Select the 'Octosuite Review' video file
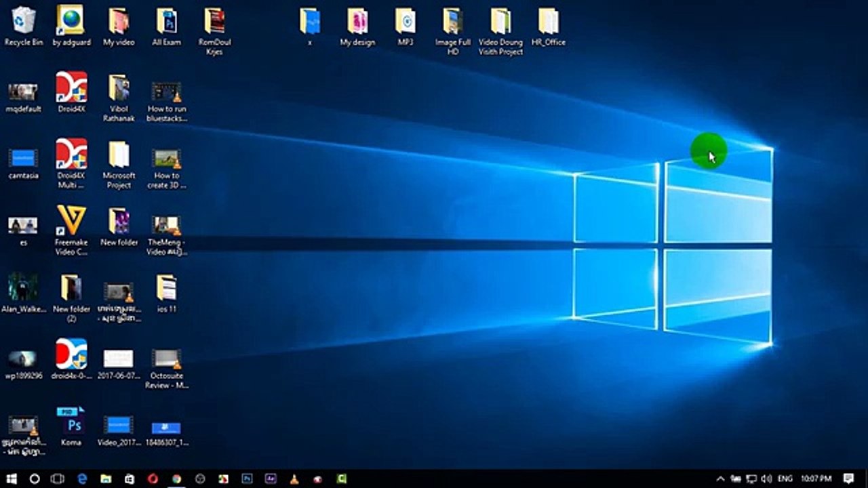 coord(166,369)
